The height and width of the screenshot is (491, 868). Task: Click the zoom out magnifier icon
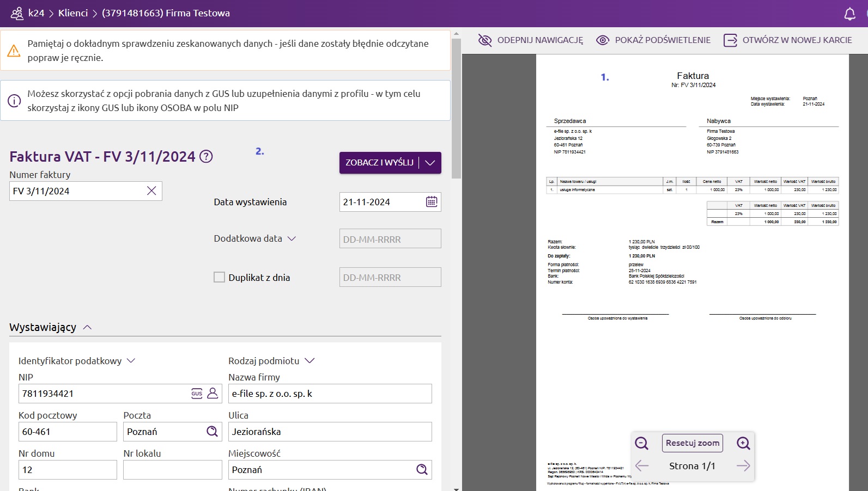click(x=641, y=443)
